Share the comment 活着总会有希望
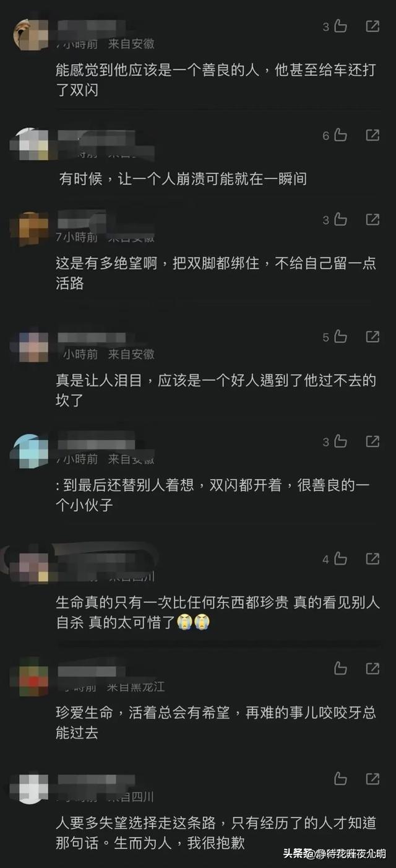 pos(372,668)
